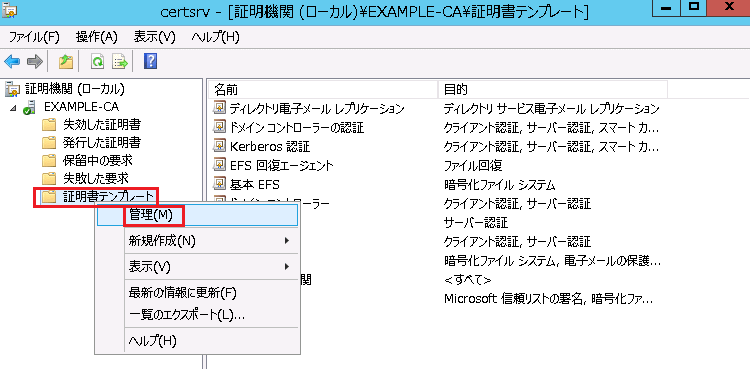Click the 失敗した要求 folder icon

[x=49, y=179]
